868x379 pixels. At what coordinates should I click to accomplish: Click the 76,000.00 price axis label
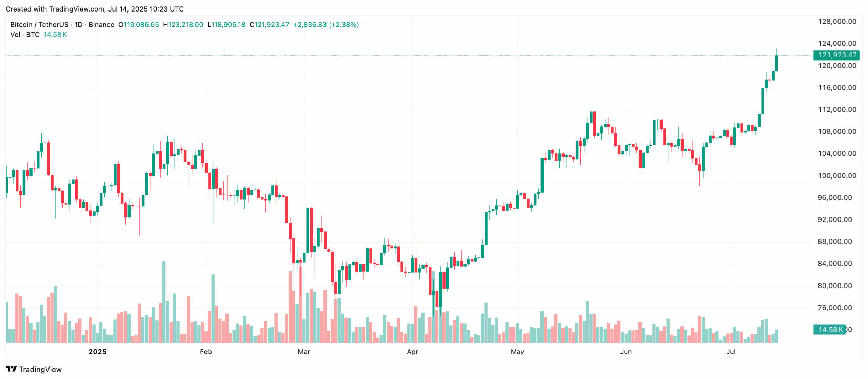pos(837,308)
